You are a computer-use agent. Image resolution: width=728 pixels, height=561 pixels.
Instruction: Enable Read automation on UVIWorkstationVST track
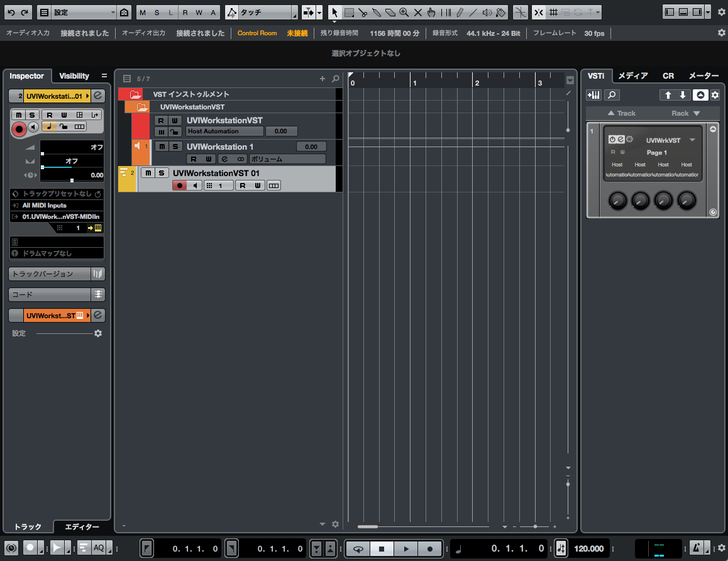[x=161, y=121]
